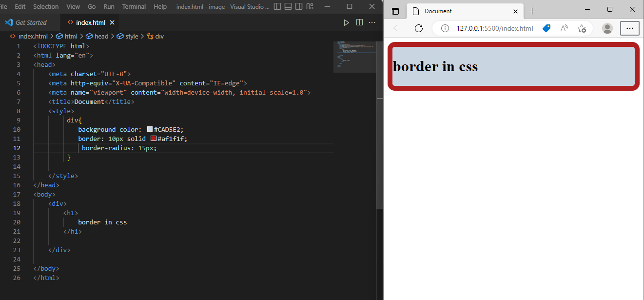Click the address bar URL
The height and width of the screenshot is (300, 644).
495,28
